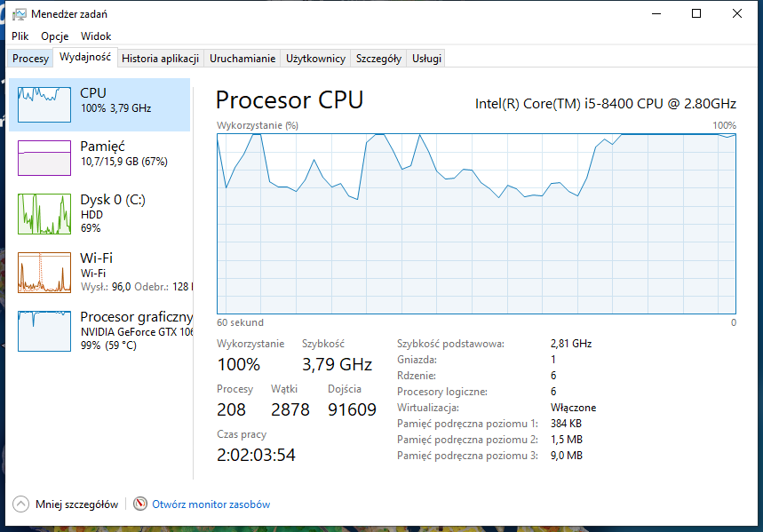This screenshot has height=532, width=763.
Task: Go to the Użytkownicy tab
Action: point(315,59)
